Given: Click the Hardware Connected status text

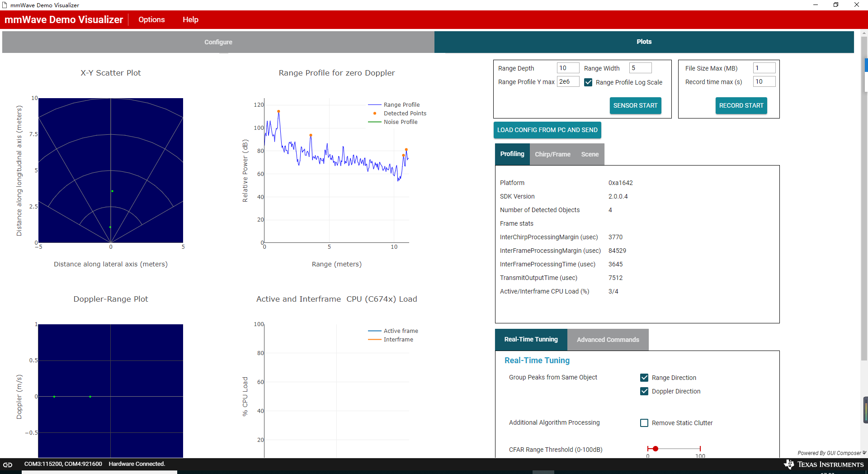Looking at the screenshot, I should tap(137, 464).
